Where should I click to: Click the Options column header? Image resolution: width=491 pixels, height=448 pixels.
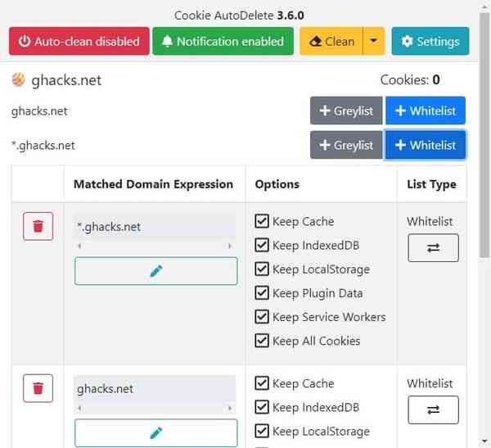[277, 184]
